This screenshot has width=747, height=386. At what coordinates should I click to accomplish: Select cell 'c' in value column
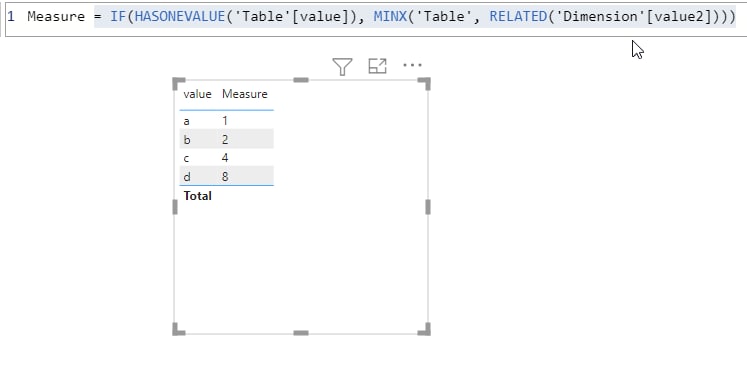pos(186,158)
